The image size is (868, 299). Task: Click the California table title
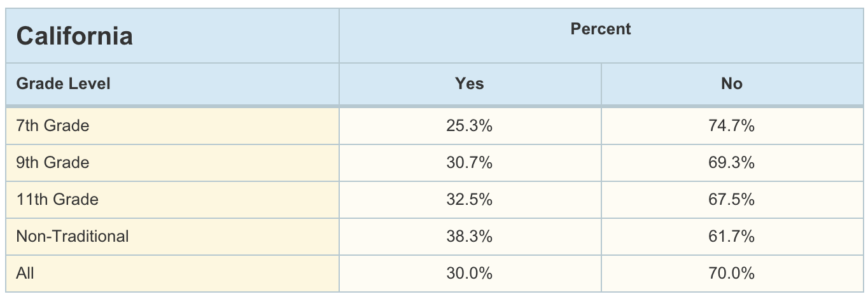pos(74,36)
